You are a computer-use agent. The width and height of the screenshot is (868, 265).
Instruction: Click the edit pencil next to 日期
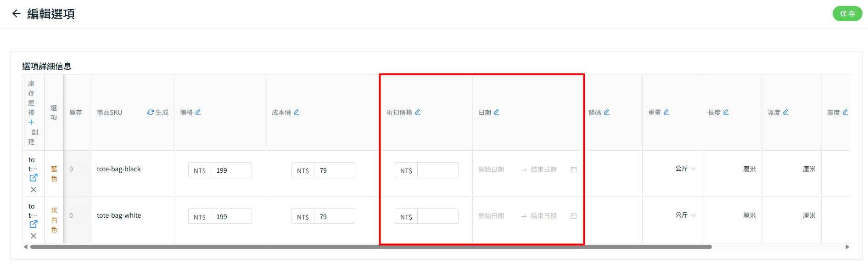coord(497,113)
